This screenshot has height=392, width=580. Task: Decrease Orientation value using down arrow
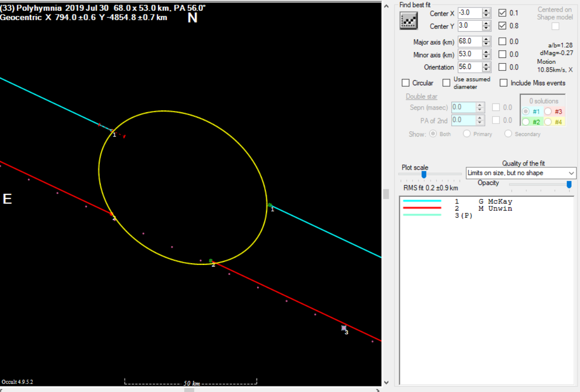(x=487, y=69)
